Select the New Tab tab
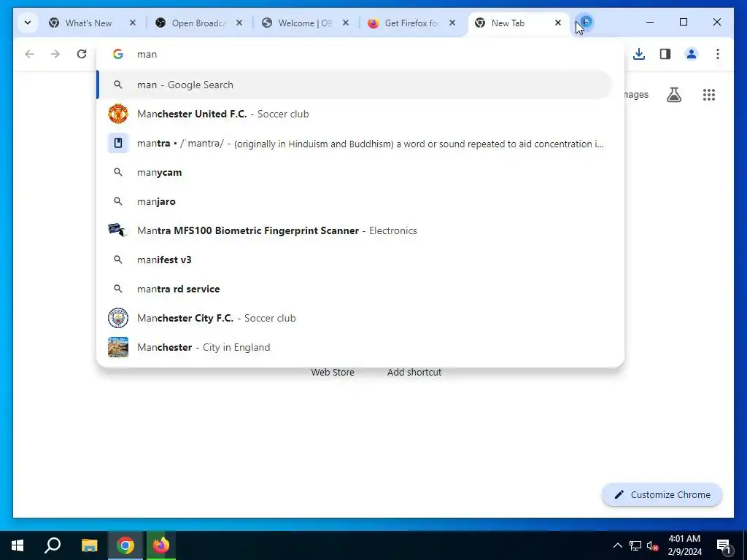 coord(519,23)
